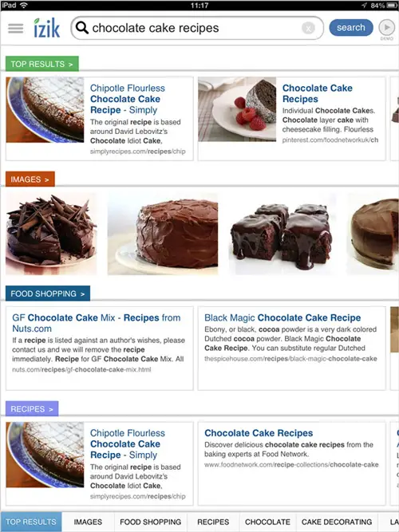Viewport: 399px width, 532px height.
Task: Switch to the CHOCOLATE bottom tab
Action: (267, 522)
